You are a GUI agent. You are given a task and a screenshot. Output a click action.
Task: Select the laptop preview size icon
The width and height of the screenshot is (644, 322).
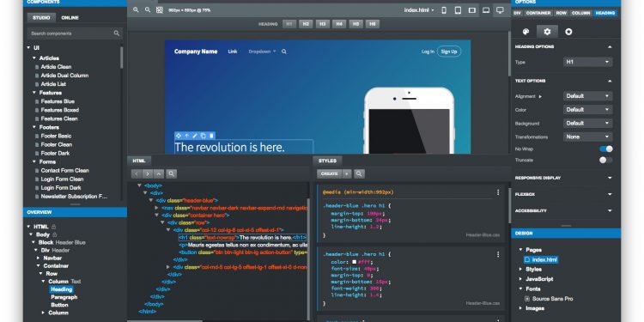point(486,10)
